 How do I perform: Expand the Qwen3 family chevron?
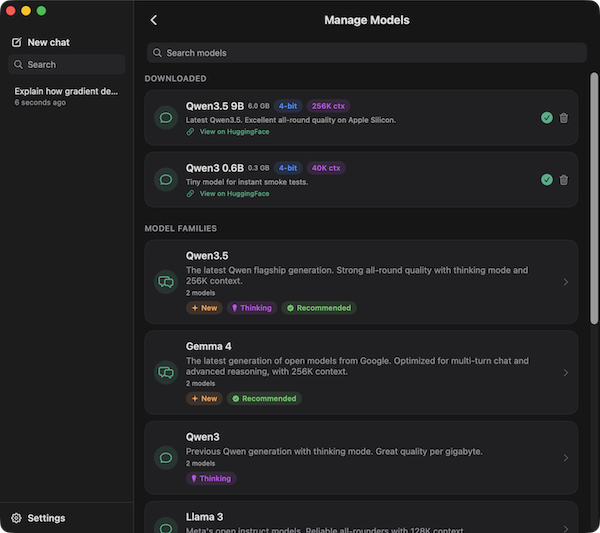click(x=566, y=458)
